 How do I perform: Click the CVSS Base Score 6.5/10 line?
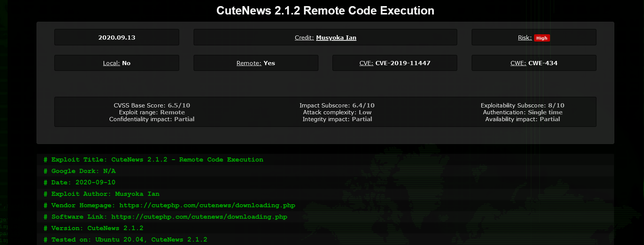pyautogui.click(x=152, y=106)
